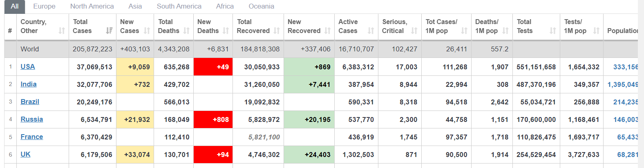
Task: Open India population link 1,395,049
Action: (x=623, y=84)
